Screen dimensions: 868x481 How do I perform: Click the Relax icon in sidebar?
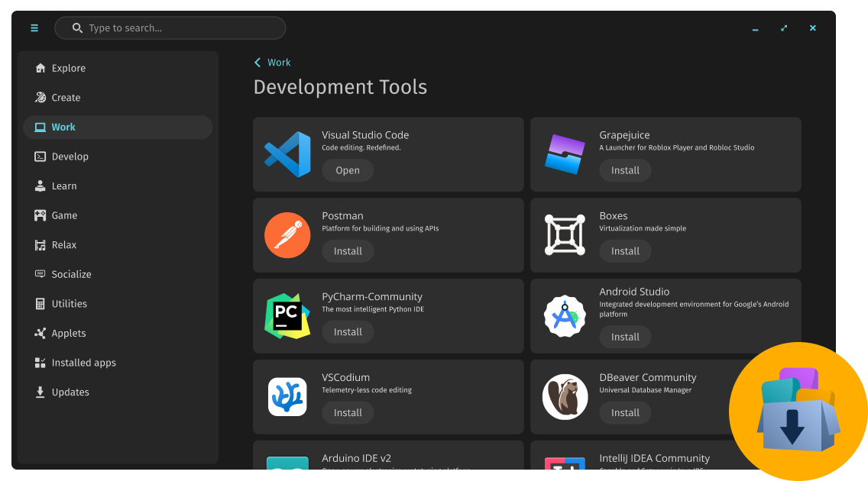(40, 245)
